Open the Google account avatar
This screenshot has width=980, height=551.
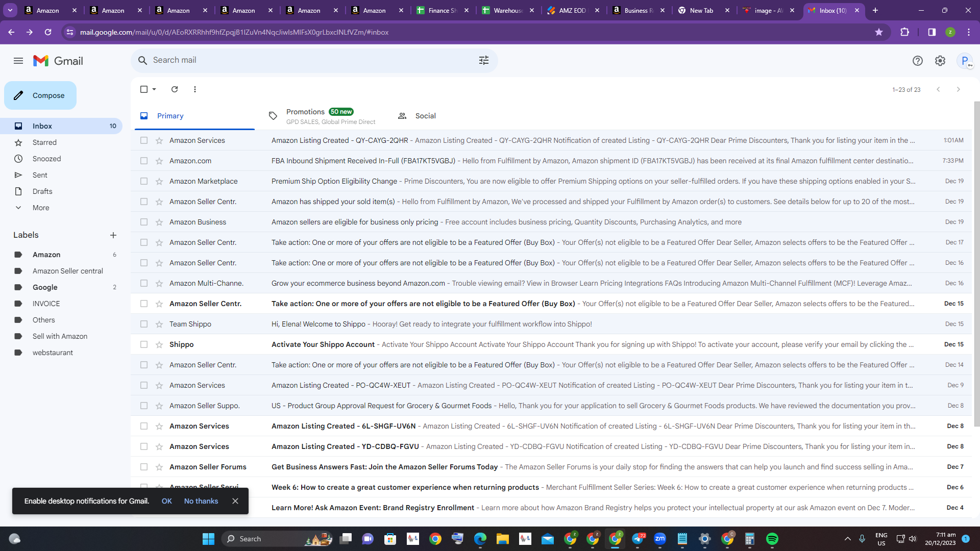tap(965, 61)
